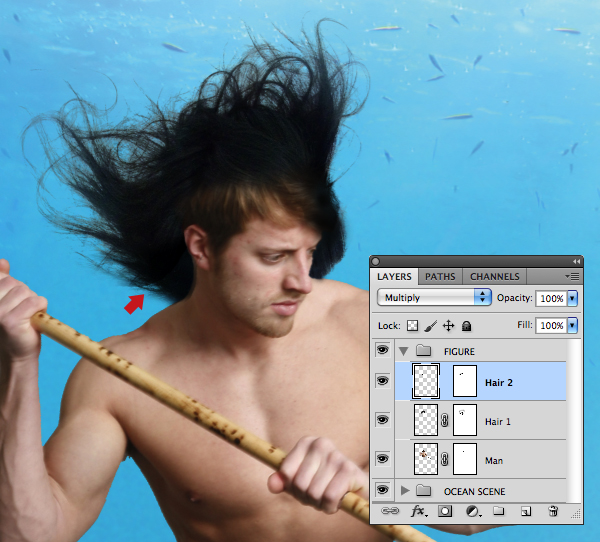Open the Opacity slider dropdown arrow
This screenshot has width=600, height=542.
572,298
